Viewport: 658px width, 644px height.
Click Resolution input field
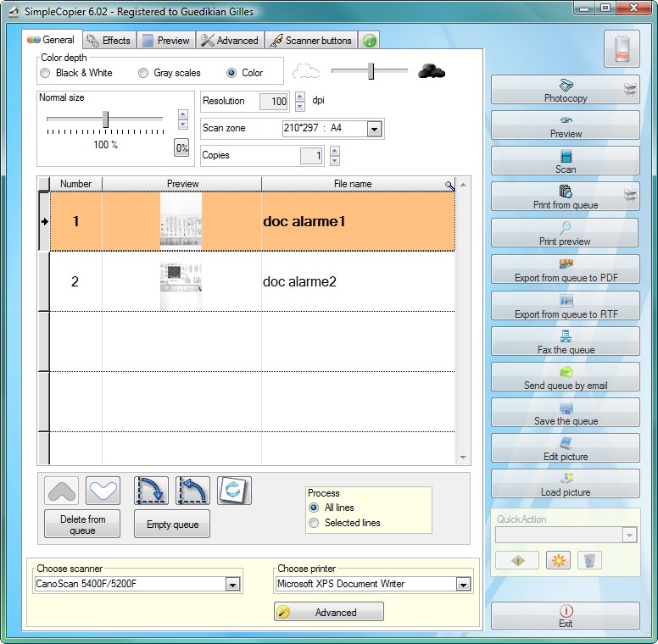click(274, 102)
